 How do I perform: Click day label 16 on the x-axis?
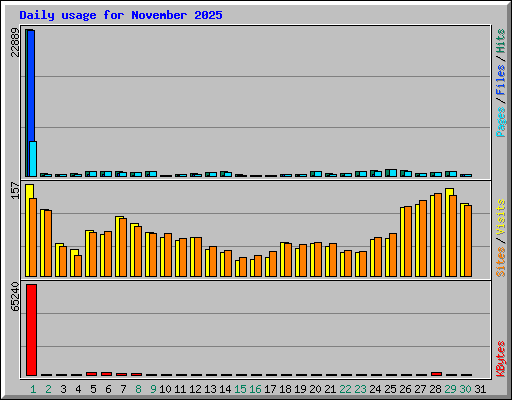tap(255, 389)
